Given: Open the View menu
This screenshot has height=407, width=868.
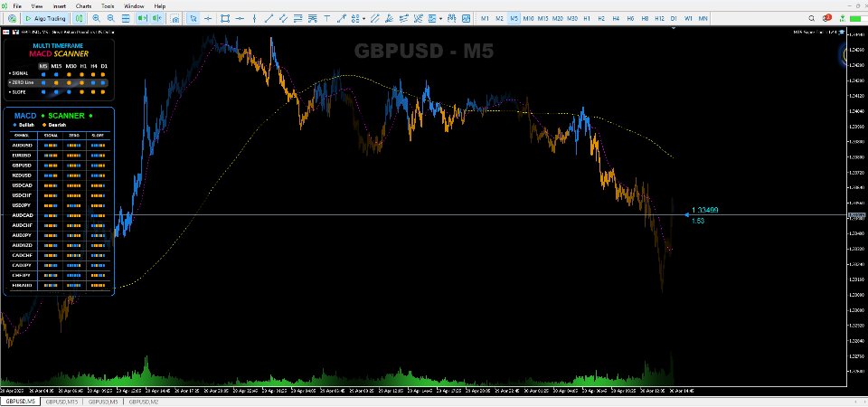Looking at the screenshot, I should [x=37, y=5].
